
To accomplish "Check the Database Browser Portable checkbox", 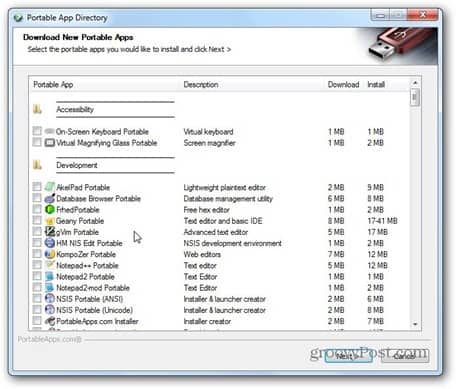I will coord(37,198).
